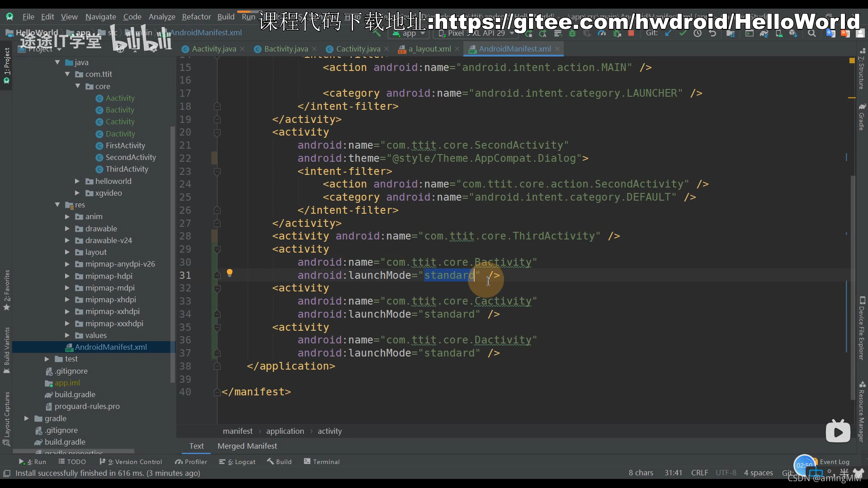Expand the xgvideo package node
Viewport: 868px width, 488px height.
77,193
